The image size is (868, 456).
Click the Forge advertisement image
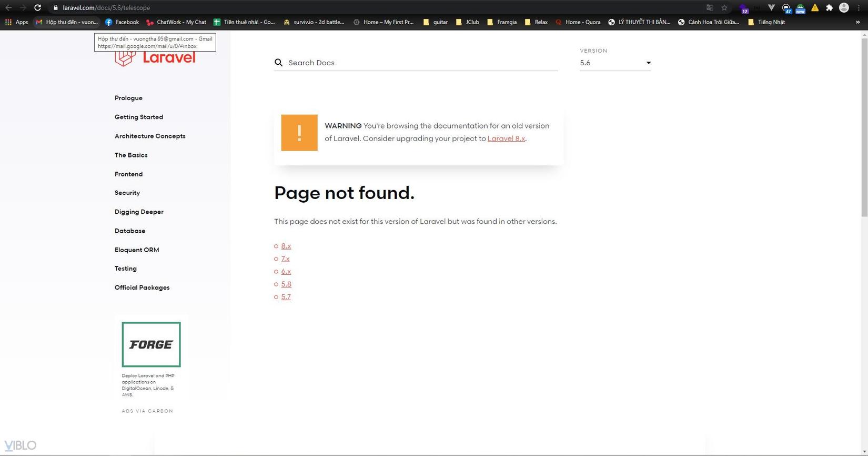tap(151, 344)
